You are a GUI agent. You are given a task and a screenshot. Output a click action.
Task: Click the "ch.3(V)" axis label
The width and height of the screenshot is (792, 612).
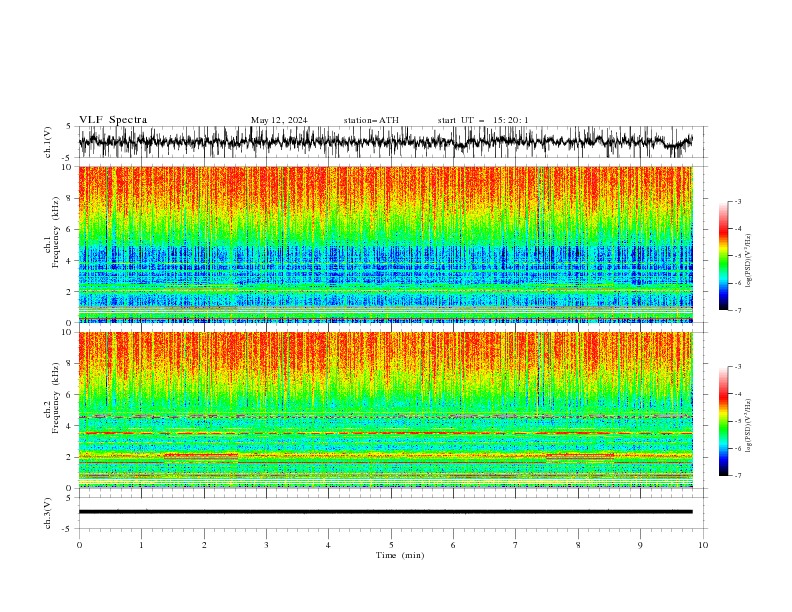48,513
